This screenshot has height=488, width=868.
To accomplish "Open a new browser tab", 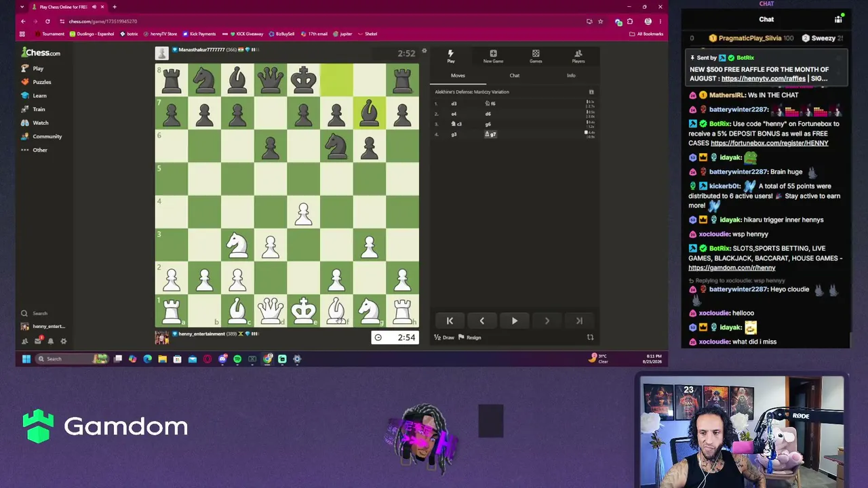I will click(115, 7).
